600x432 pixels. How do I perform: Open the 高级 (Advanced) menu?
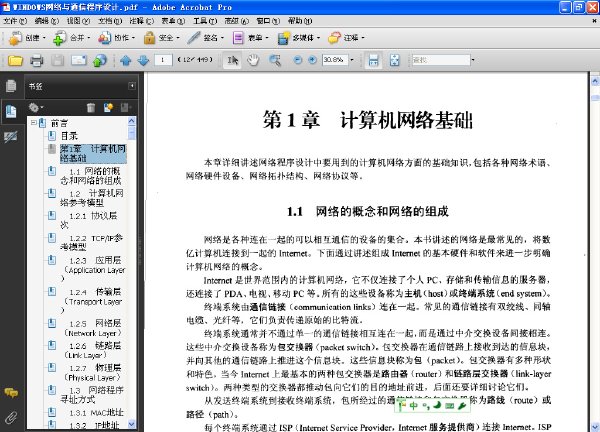(236, 21)
